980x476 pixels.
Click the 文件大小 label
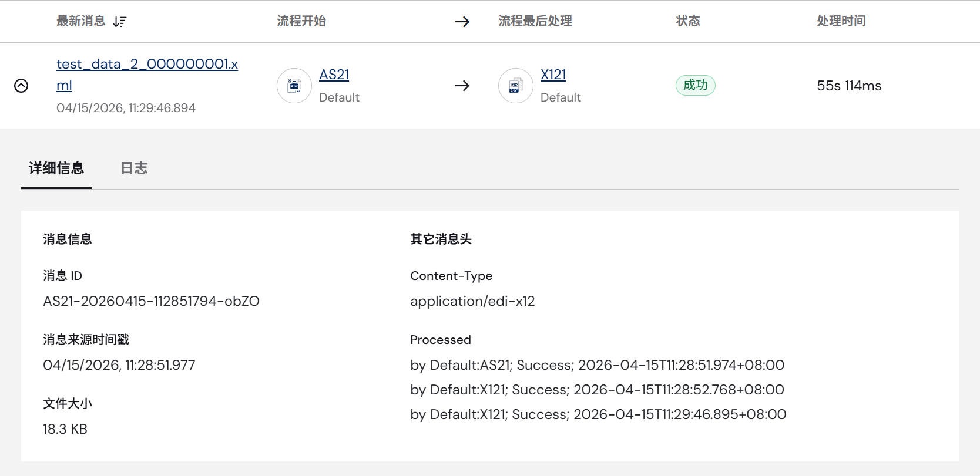point(68,404)
